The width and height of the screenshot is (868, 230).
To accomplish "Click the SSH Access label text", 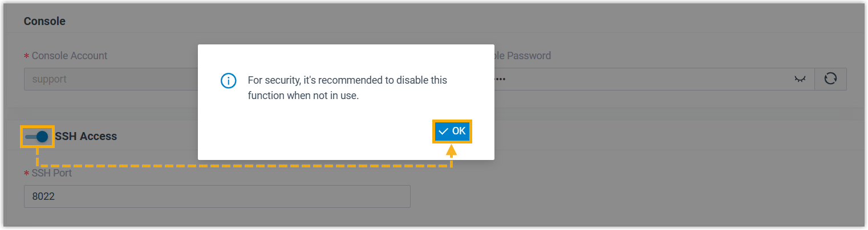I will pos(86,137).
